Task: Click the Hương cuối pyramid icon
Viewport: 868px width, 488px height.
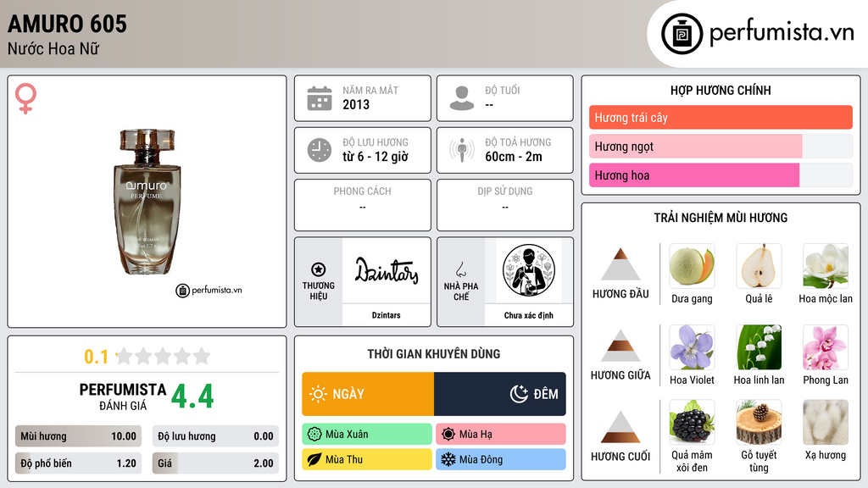Action: click(620, 427)
